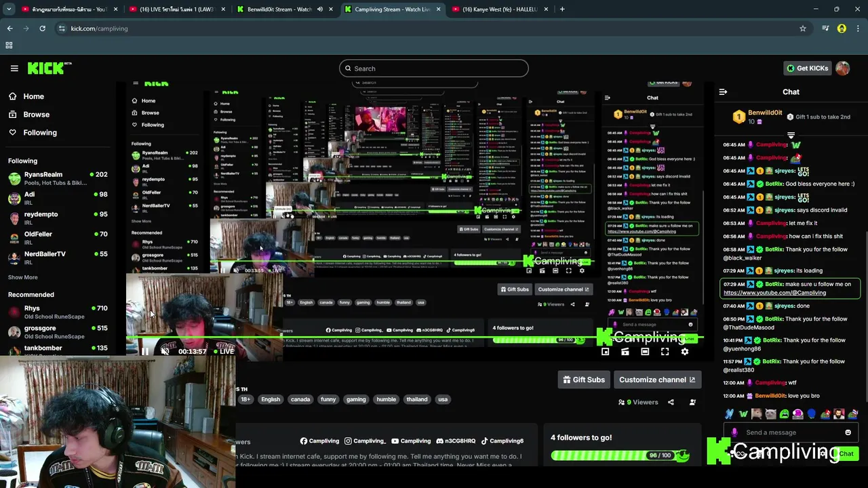
Task: Select the gaming tag
Action: [x=356, y=399]
